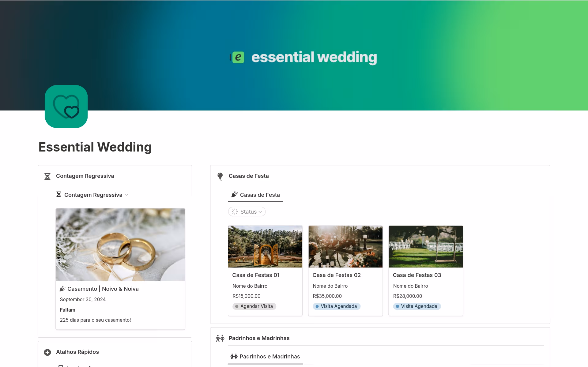Image resolution: width=588 pixels, height=367 pixels.
Task: Open the Casamento | Noivo & Noiva entry
Action: 103,289
